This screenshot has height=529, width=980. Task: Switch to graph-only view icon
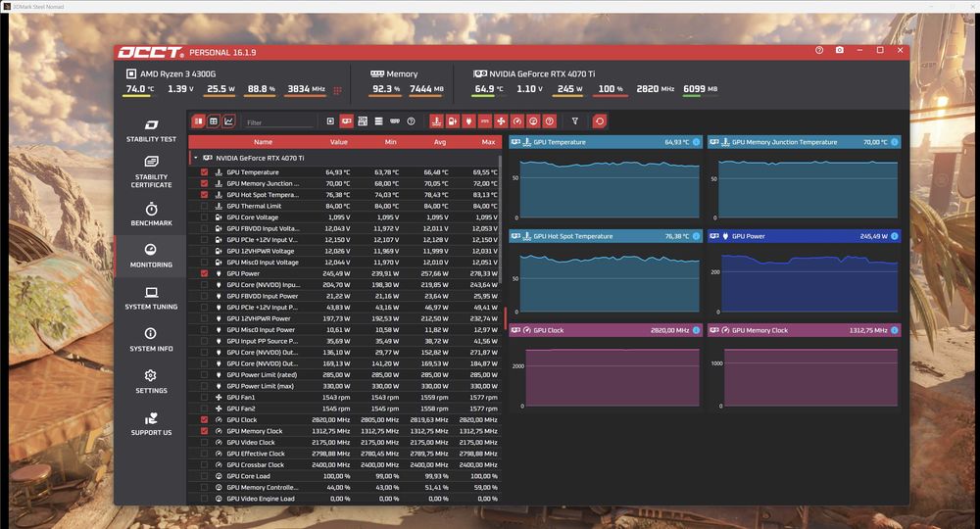[228, 121]
